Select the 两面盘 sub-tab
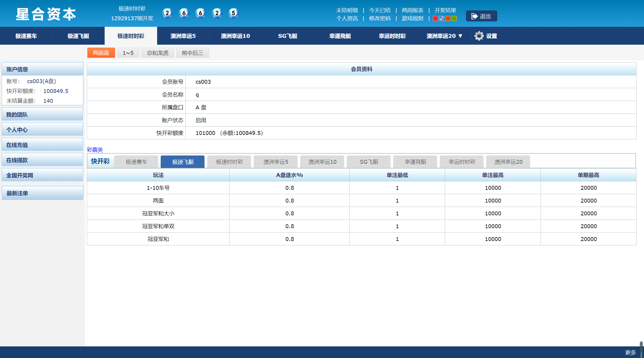 point(101,53)
